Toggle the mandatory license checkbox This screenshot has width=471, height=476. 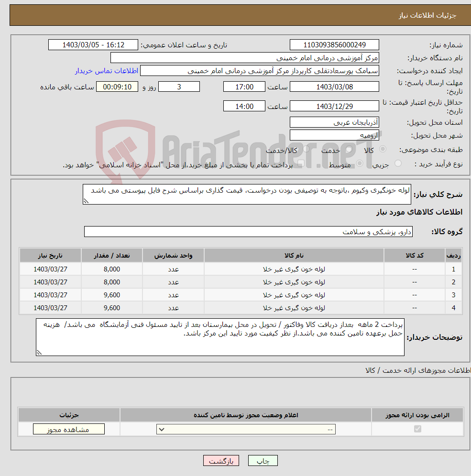(417, 429)
